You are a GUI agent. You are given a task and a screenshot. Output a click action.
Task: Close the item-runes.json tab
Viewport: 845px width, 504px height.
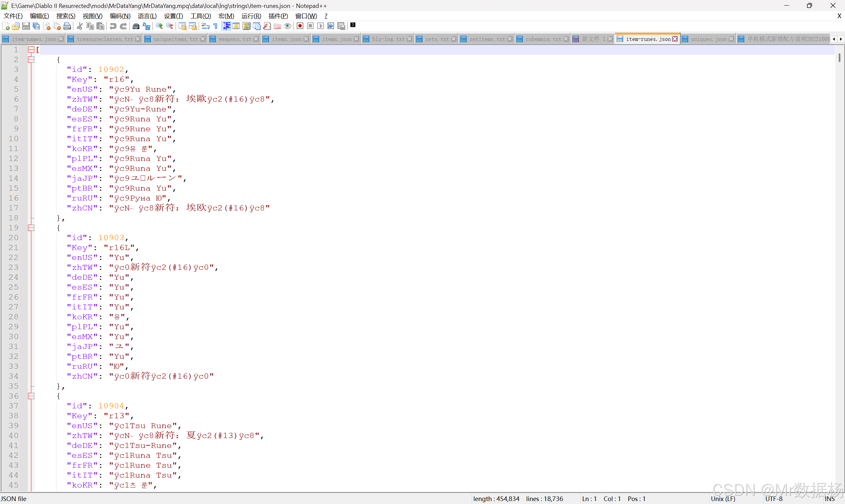point(675,39)
